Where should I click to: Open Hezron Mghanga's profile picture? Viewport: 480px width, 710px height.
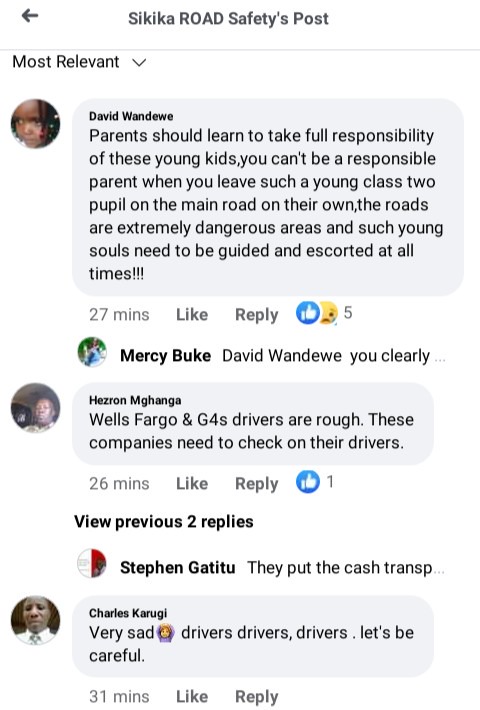[x=35, y=408]
